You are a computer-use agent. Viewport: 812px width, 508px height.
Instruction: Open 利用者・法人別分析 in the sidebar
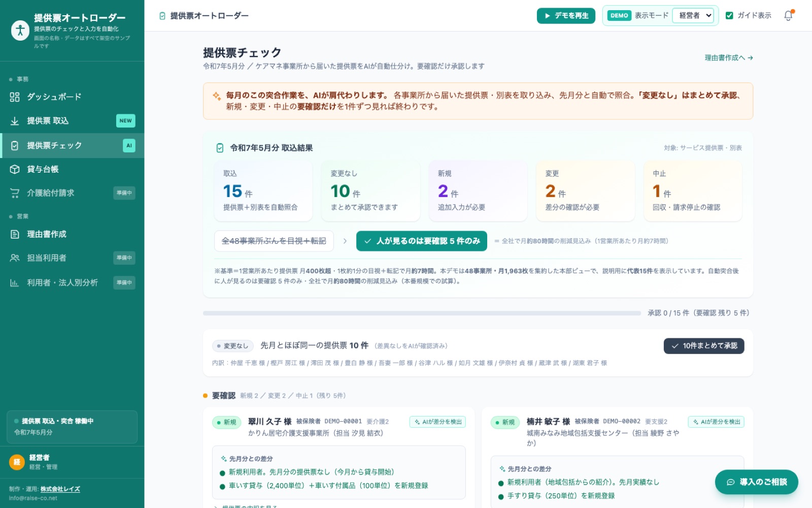(x=72, y=282)
